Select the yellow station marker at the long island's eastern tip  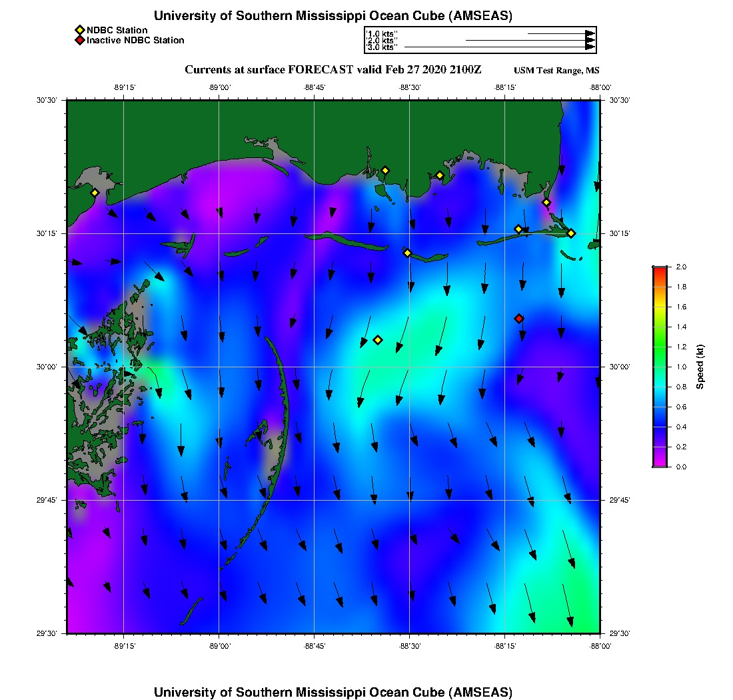click(x=571, y=233)
